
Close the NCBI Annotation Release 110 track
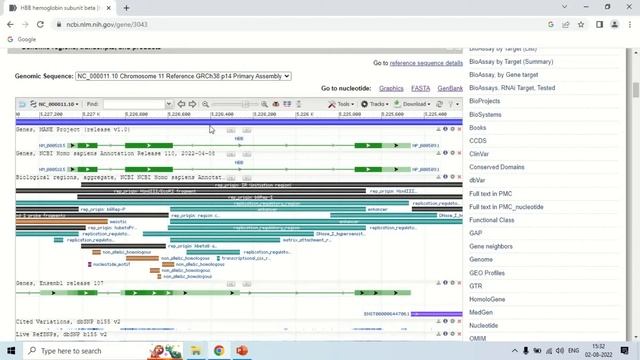pos(459,153)
